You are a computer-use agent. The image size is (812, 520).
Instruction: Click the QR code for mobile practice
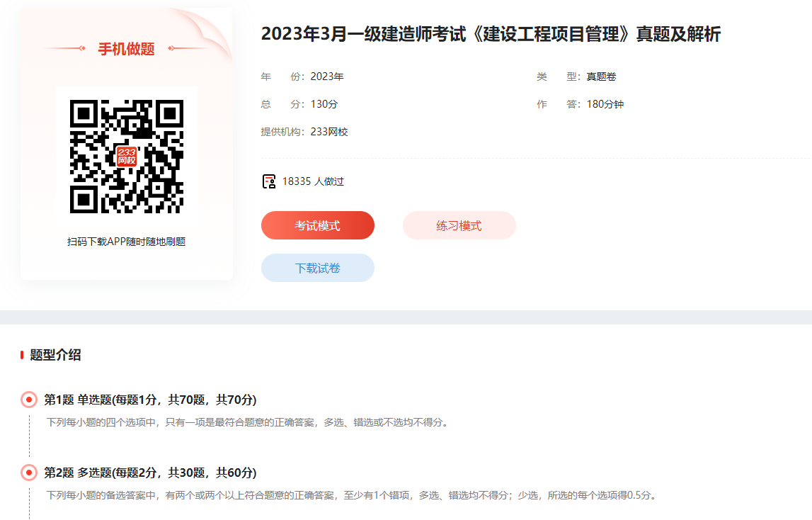click(126, 157)
